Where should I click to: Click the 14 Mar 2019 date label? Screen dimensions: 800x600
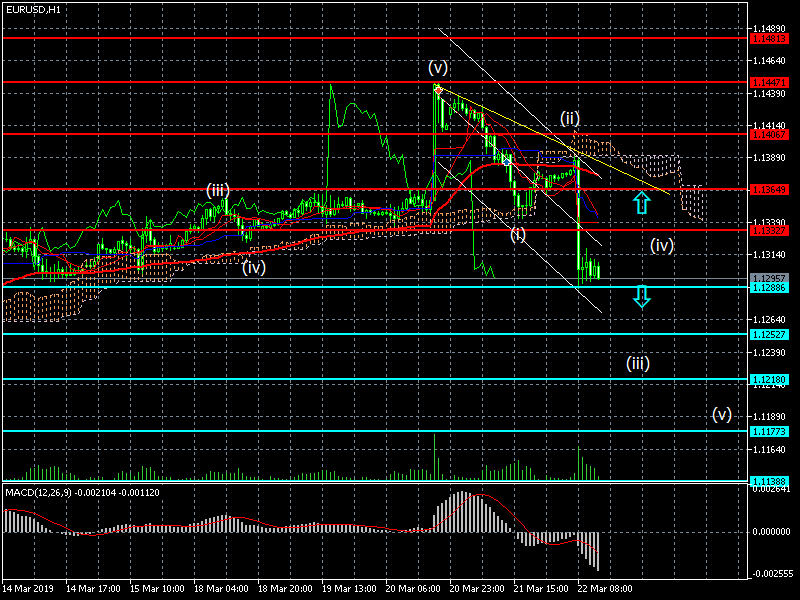click(28, 589)
